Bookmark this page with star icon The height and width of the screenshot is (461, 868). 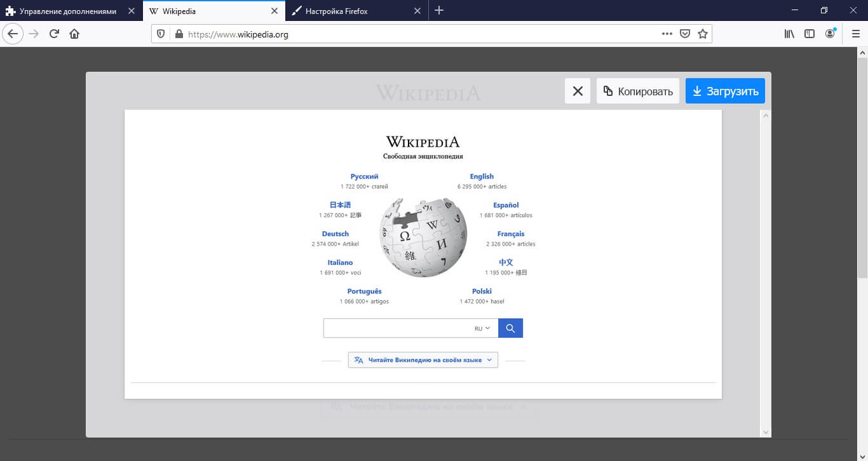(703, 34)
